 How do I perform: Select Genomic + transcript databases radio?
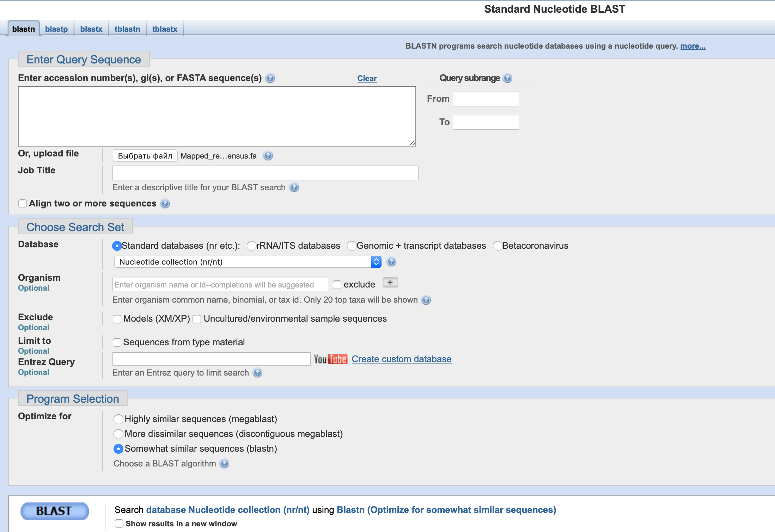(352, 246)
